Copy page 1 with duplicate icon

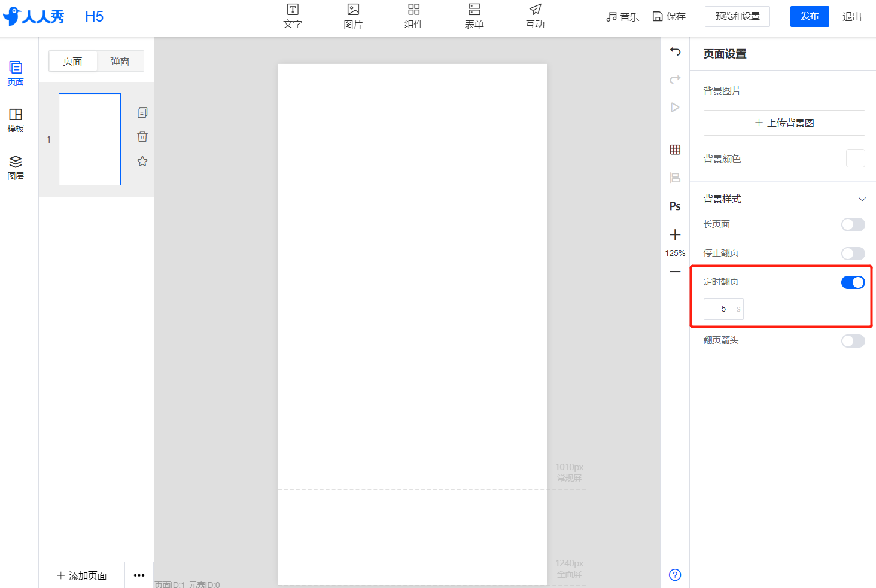[x=142, y=112]
